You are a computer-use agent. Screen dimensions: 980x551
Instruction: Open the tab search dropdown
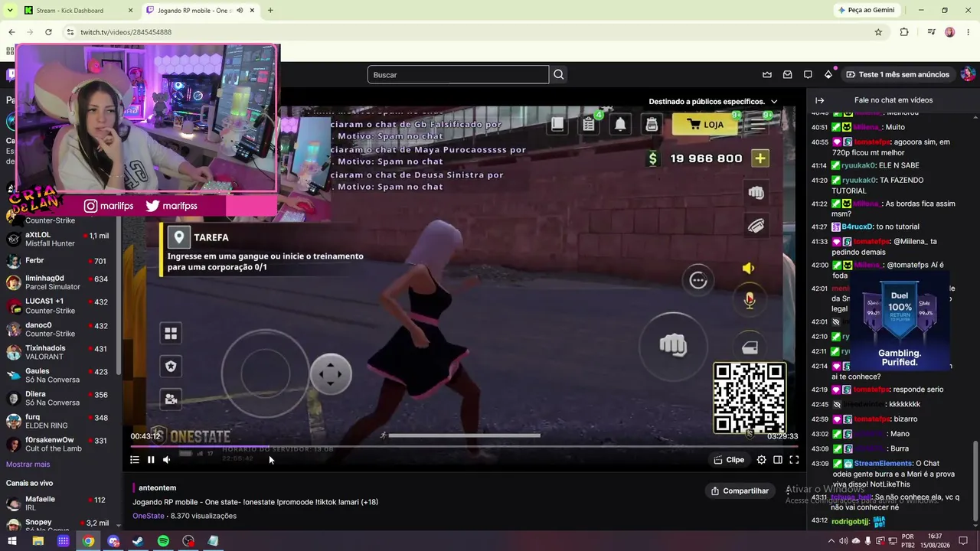tap(10, 11)
